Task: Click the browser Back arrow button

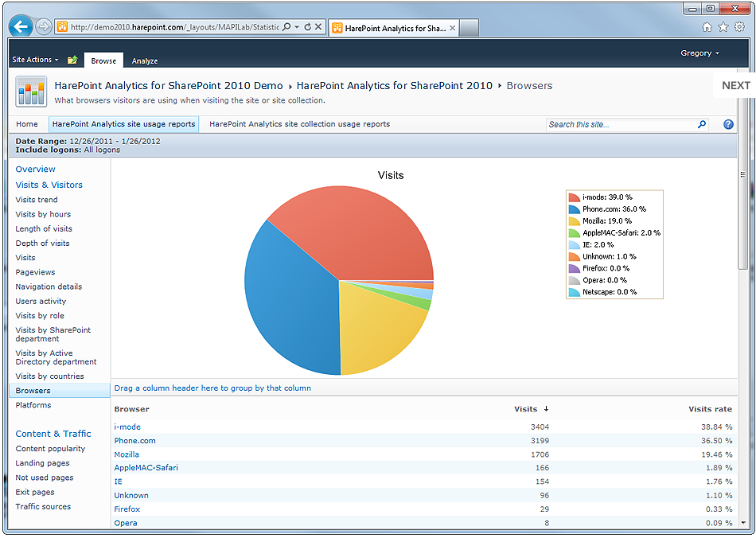Action: (21, 26)
